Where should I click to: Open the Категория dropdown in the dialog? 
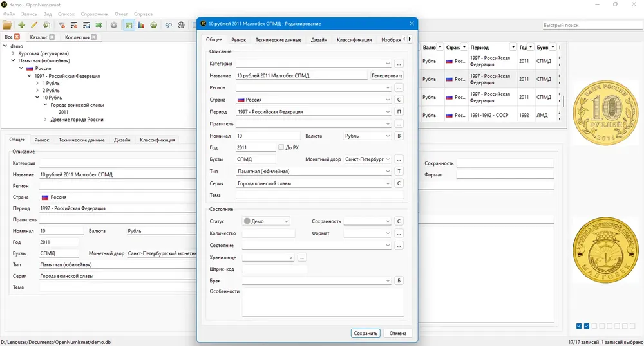click(388, 64)
